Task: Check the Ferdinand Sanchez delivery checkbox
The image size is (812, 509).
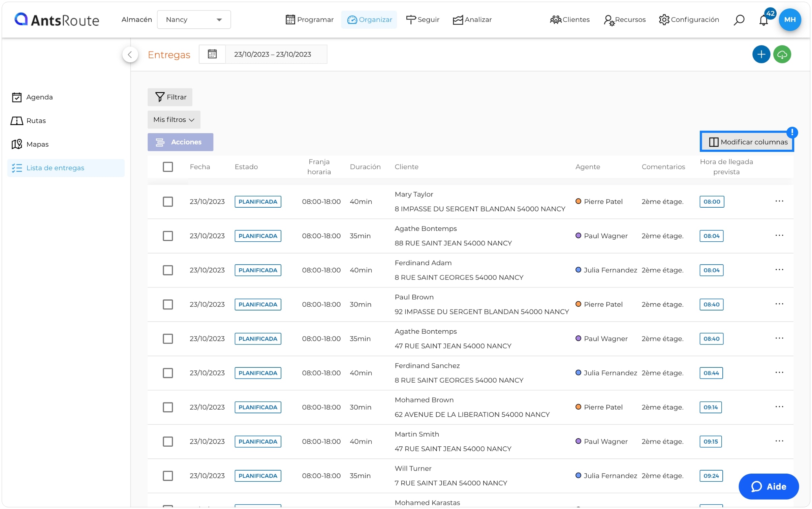Action: (168, 373)
